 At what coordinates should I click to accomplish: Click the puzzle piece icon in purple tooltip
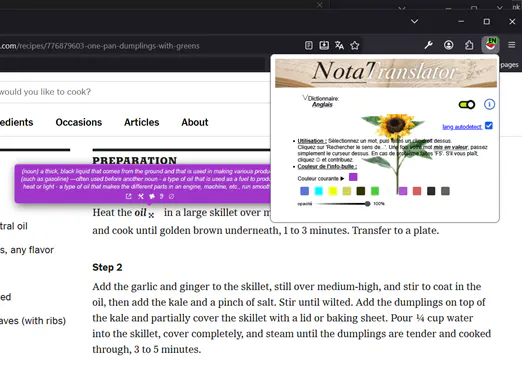(152, 196)
